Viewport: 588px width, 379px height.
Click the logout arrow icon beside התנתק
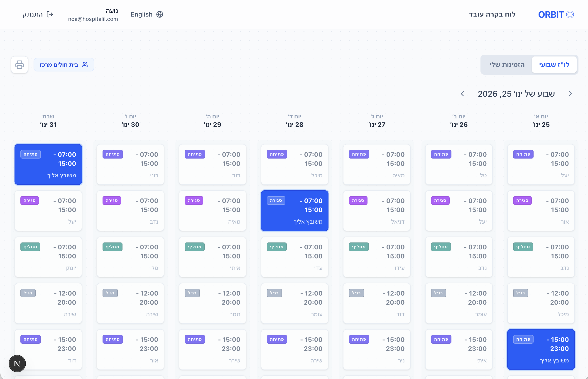pyautogui.click(x=50, y=14)
